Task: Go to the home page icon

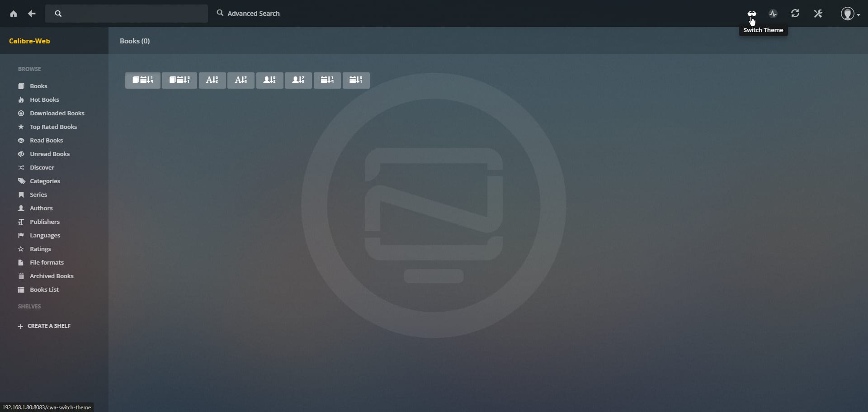Action: tap(14, 14)
